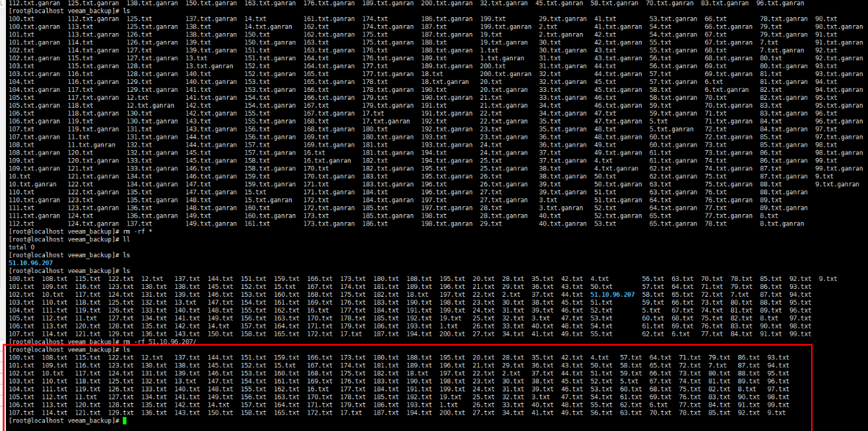Click 100.txt inside the red-boxed listing
Screen dimensions: 868x431
pos(19,358)
